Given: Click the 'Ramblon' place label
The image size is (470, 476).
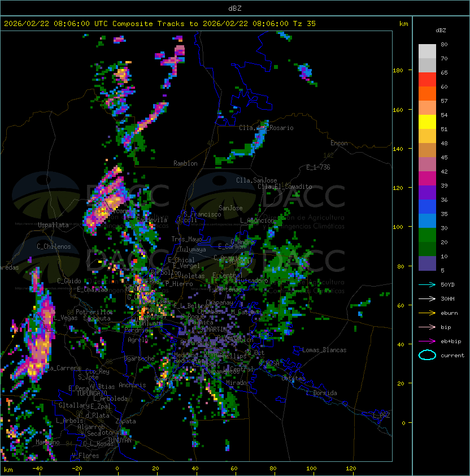Looking at the screenshot, I should pos(185,163).
